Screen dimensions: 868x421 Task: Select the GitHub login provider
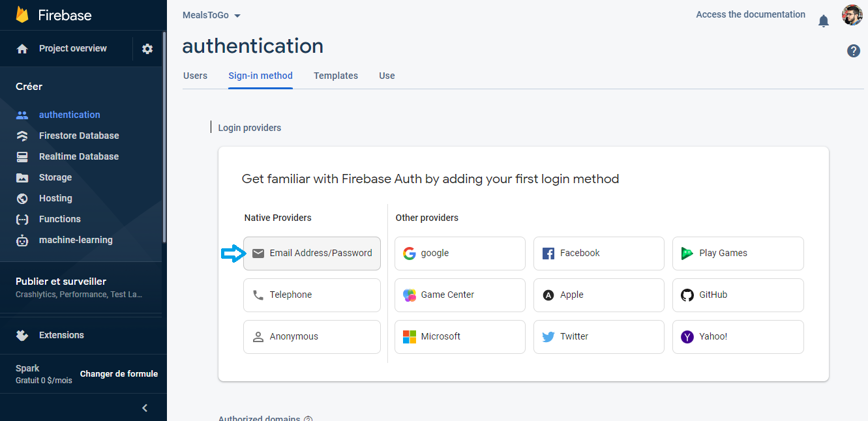(x=738, y=295)
